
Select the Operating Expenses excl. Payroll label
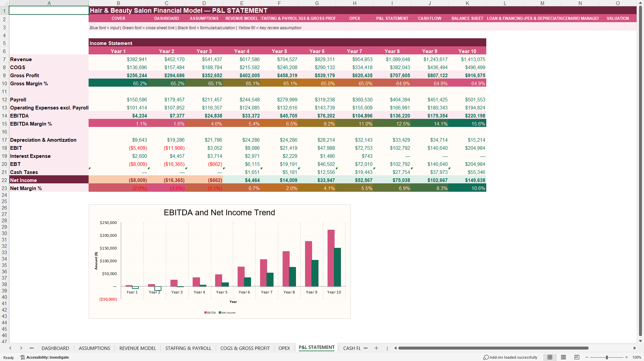point(49,108)
